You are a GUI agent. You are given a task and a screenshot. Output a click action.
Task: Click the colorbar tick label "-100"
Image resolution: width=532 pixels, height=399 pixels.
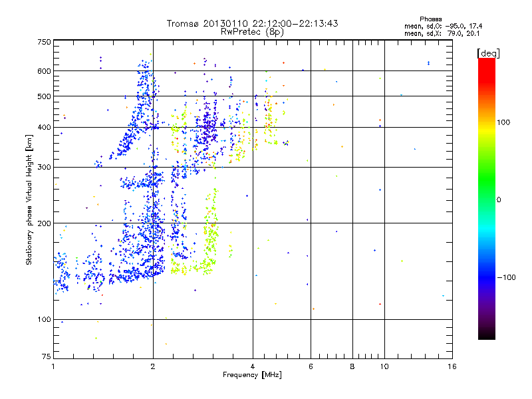pyautogui.click(x=506, y=277)
